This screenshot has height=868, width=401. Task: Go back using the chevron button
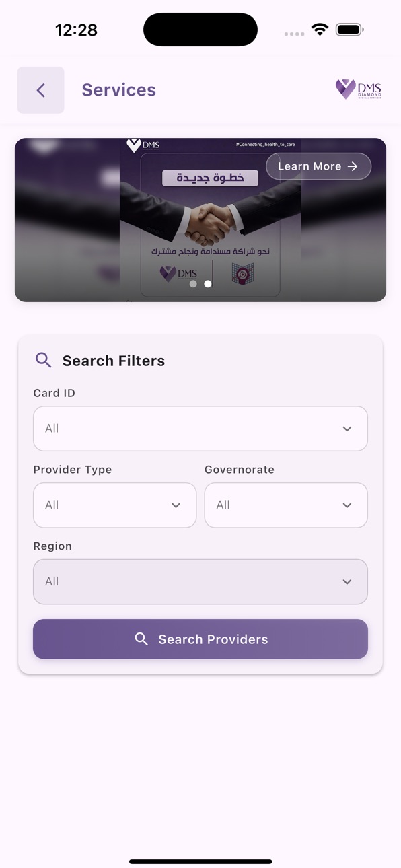(x=41, y=90)
